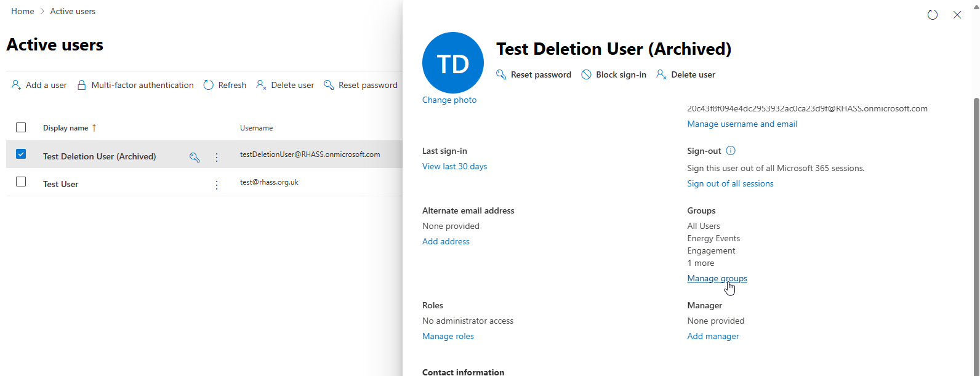Click the Refresh toolbar button
This screenshot has width=980, height=376.
(x=225, y=85)
